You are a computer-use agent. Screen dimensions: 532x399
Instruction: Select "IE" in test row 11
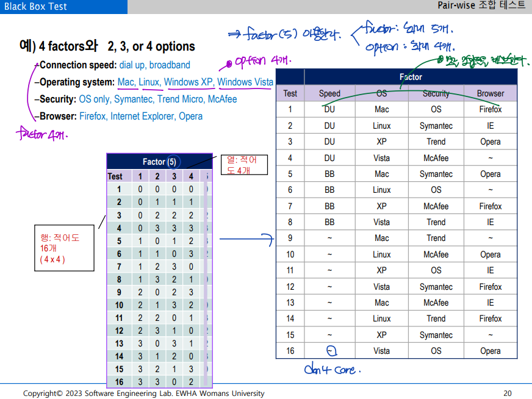pyautogui.click(x=491, y=270)
